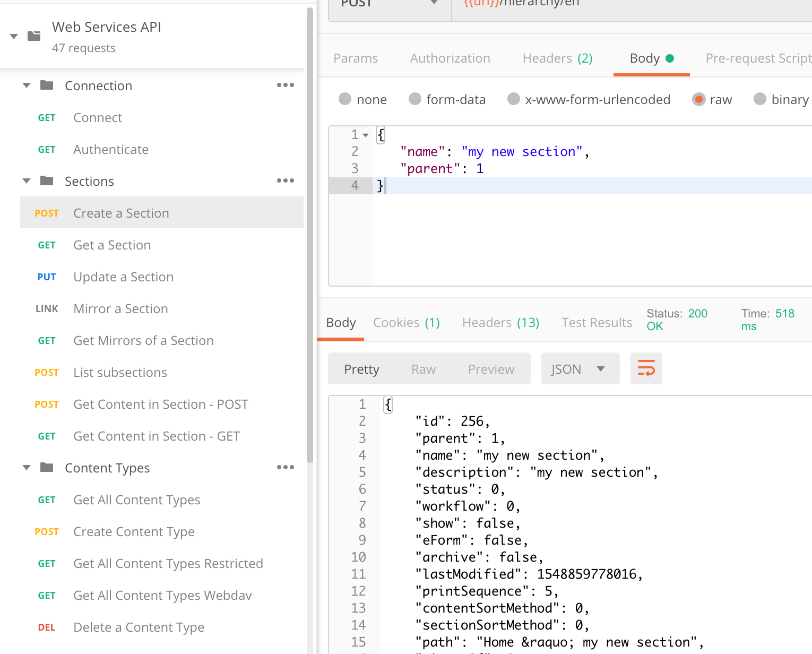812x654 pixels.
Task: Click the Web Services API collection folder icon
Action: point(34,36)
